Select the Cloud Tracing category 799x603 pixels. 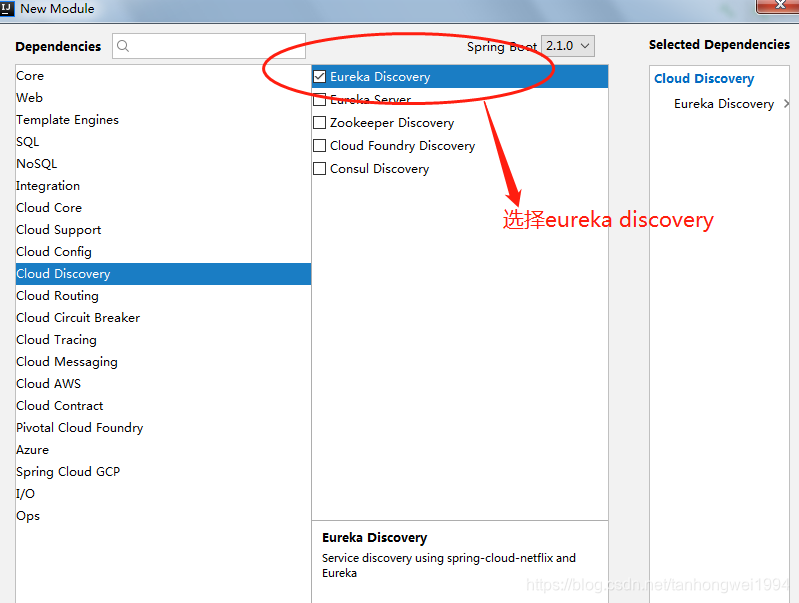point(163,339)
